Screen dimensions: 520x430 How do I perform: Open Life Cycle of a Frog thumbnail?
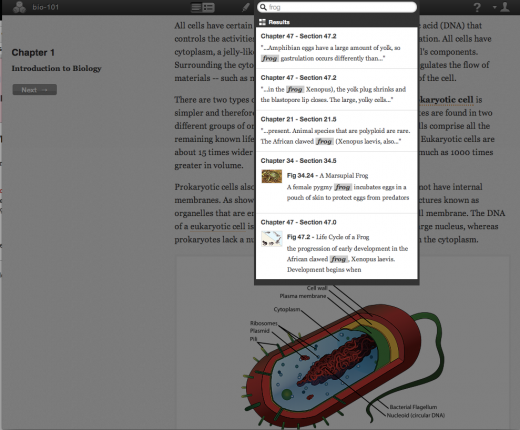point(271,238)
